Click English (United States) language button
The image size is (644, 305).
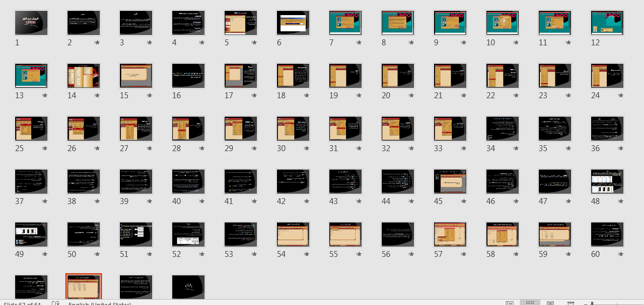coord(100,303)
